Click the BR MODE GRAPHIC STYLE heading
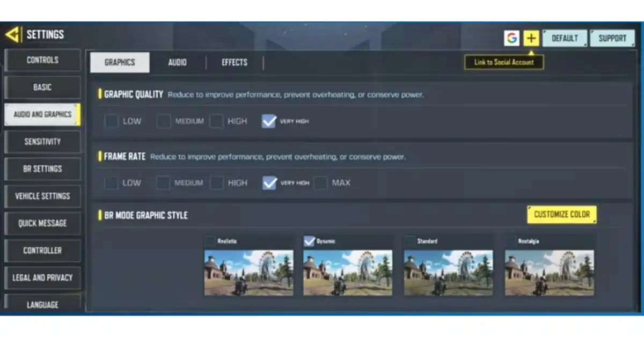The height and width of the screenshot is (337, 644). click(146, 215)
